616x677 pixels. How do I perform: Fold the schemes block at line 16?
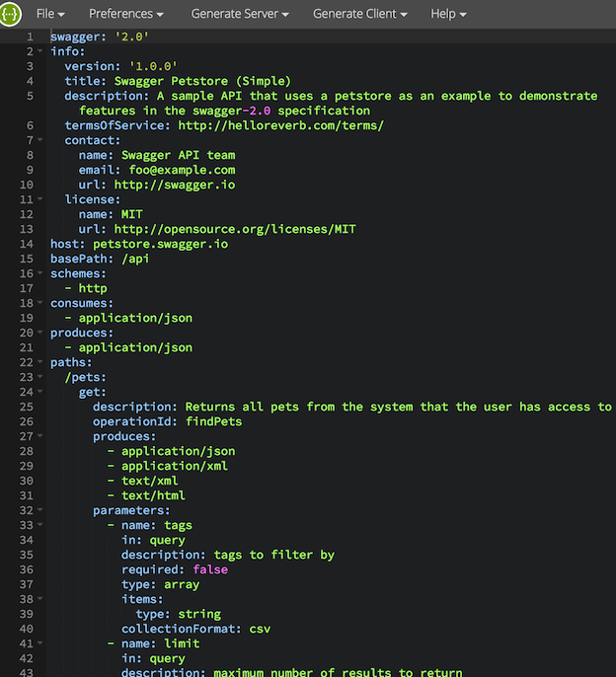[x=40, y=272]
